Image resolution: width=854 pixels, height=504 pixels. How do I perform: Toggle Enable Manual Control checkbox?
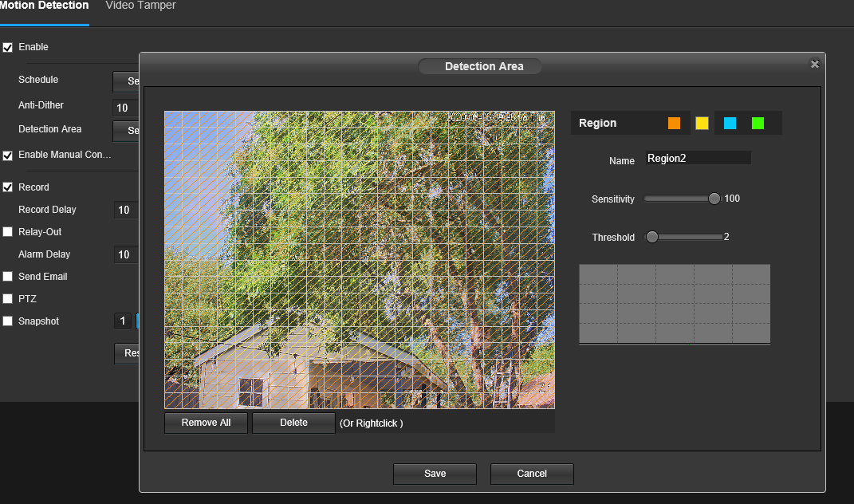pyautogui.click(x=8, y=156)
